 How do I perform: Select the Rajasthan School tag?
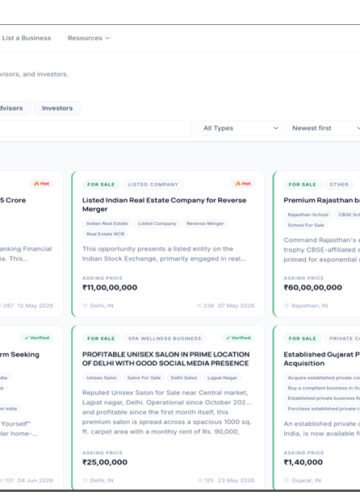[308, 215]
